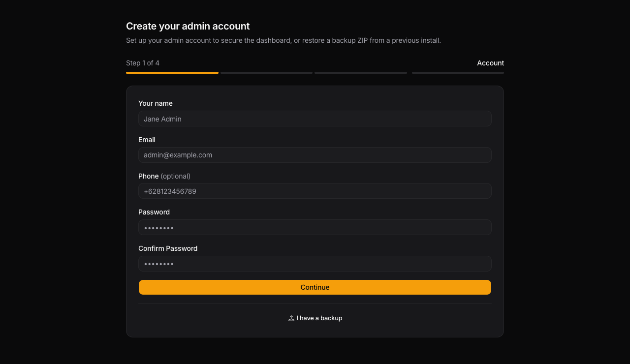Click the setup description subtitle text
This screenshot has height=364, width=630.
point(283,40)
